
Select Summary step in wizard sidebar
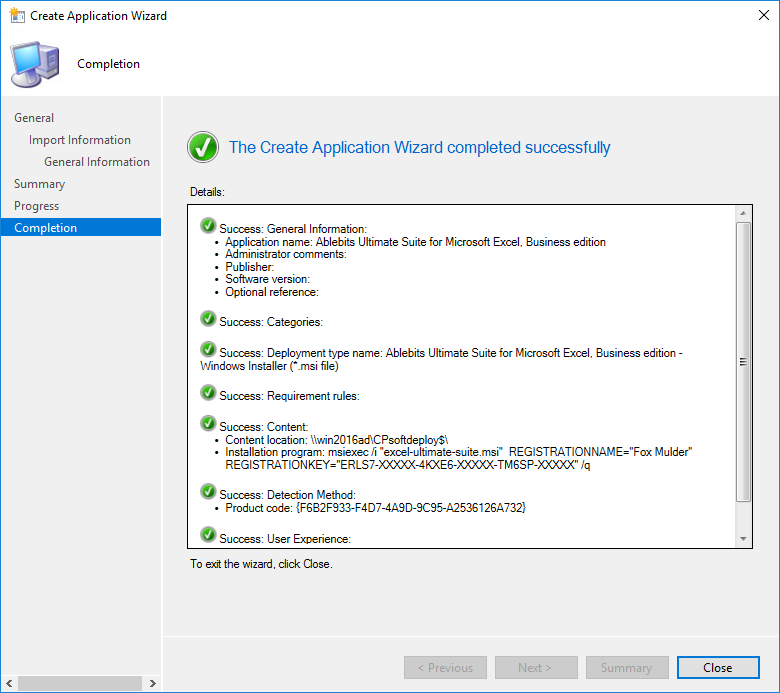click(39, 184)
